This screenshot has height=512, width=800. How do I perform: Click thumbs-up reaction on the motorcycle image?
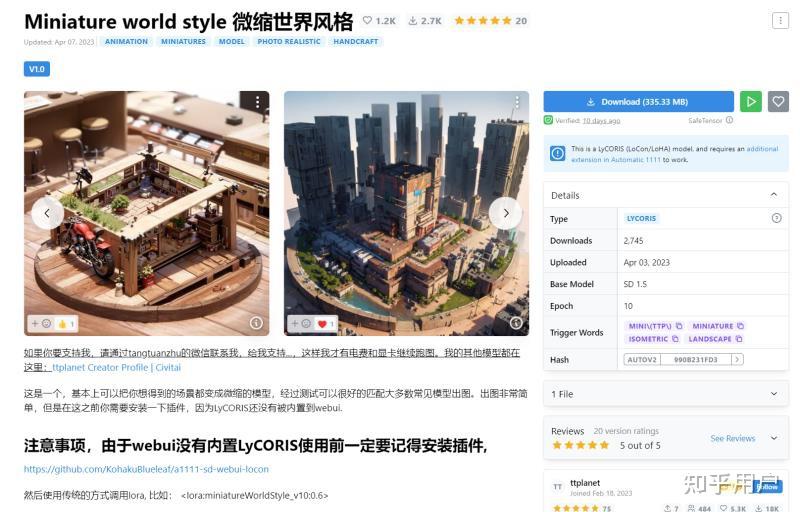point(66,324)
